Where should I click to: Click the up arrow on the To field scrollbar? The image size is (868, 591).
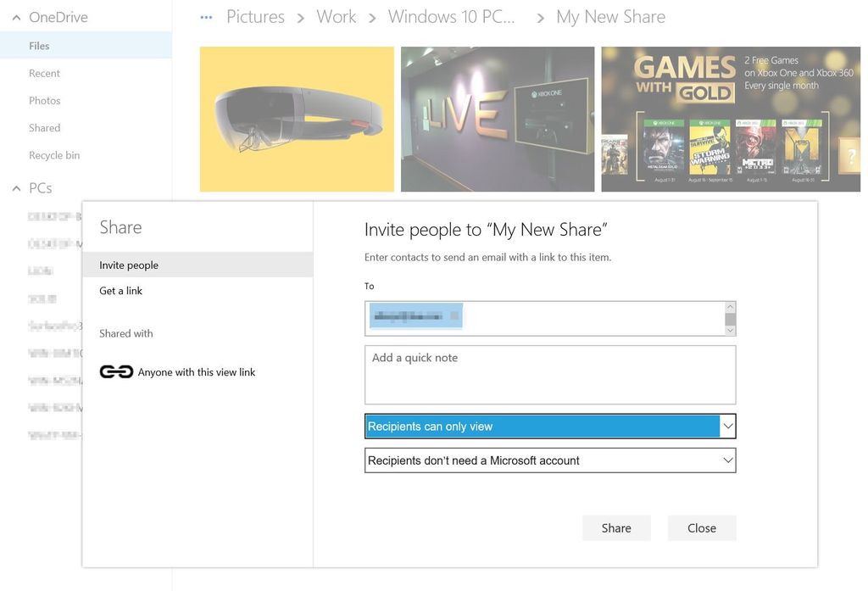730,305
